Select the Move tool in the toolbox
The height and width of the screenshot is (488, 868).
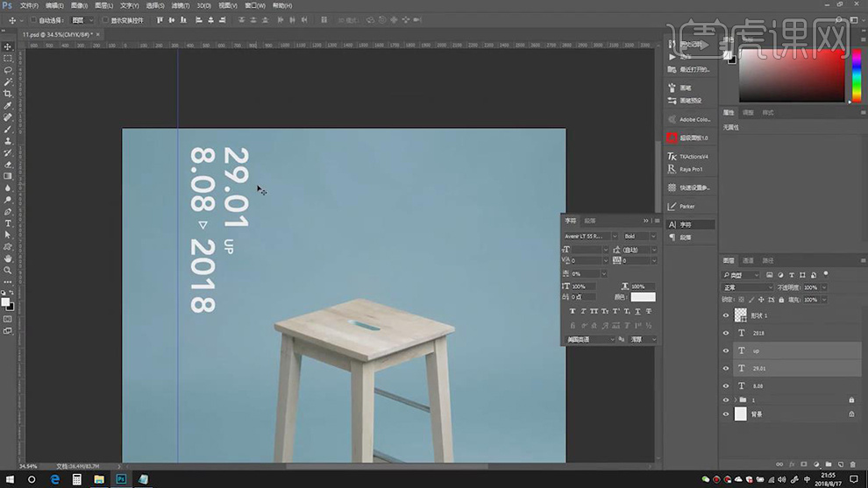coord(8,46)
